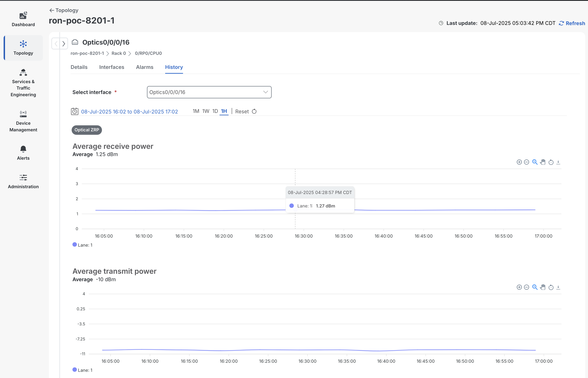Toggle Lane: 1 legend on transmit power chart
This screenshot has width=588, height=378.
click(83, 370)
